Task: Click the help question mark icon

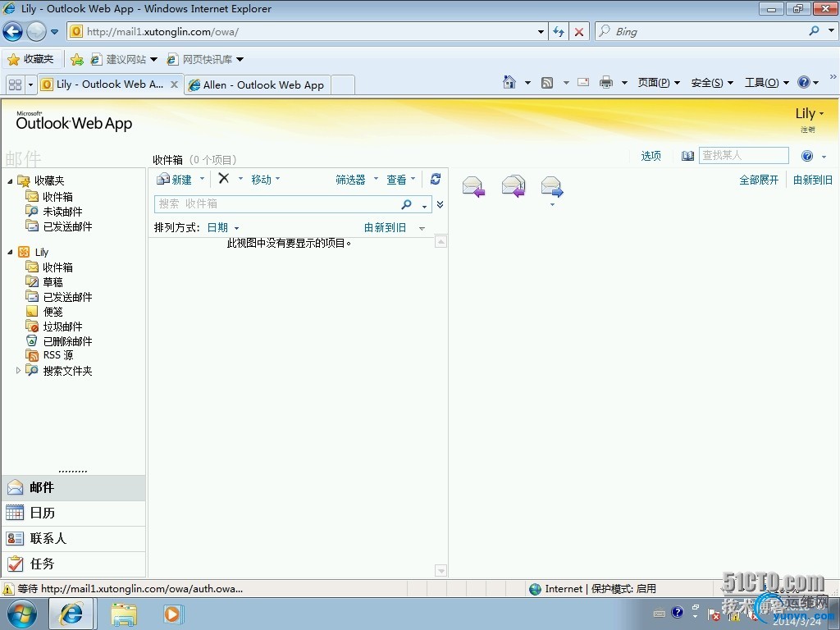Action: point(806,156)
